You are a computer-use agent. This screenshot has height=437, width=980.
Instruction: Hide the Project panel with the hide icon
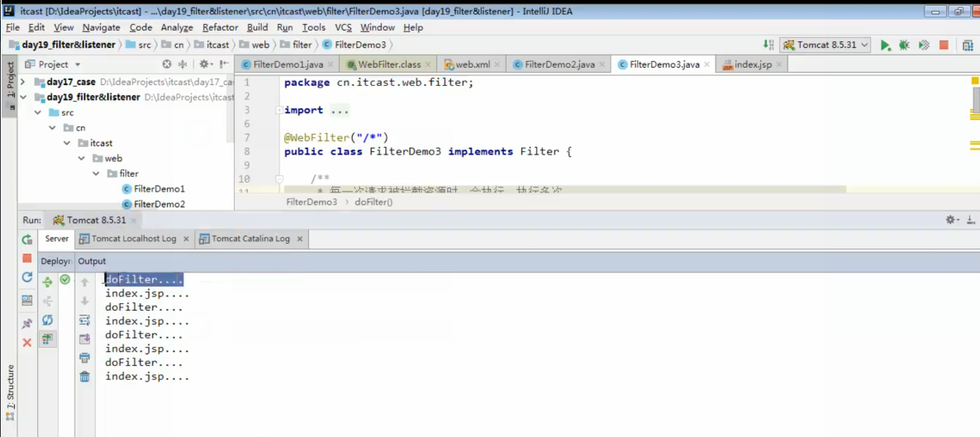pyautogui.click(x=225, y=64)
